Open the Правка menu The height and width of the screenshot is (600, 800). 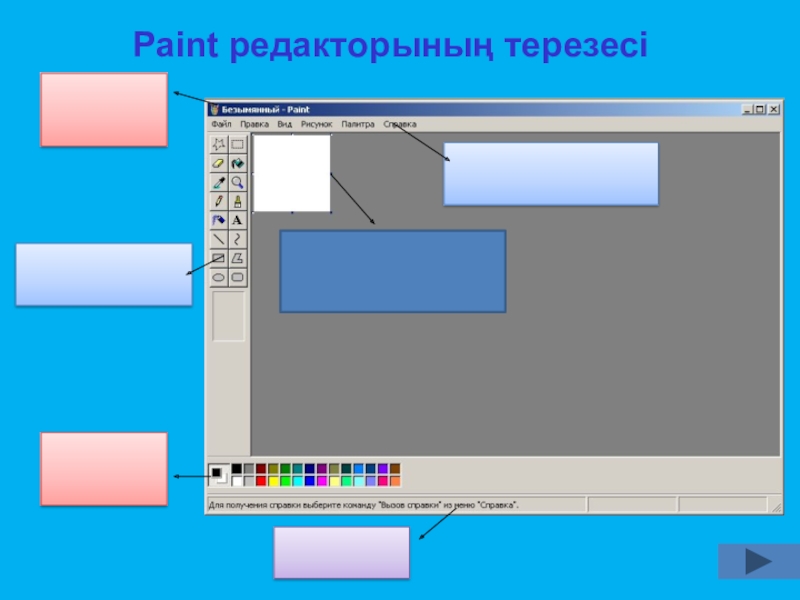click(x=255, y=124)
